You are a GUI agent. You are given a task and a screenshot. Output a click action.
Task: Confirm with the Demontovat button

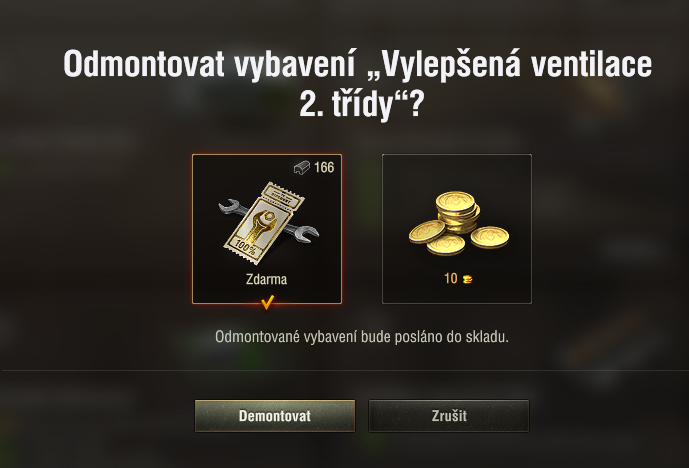tap(275, 416)
